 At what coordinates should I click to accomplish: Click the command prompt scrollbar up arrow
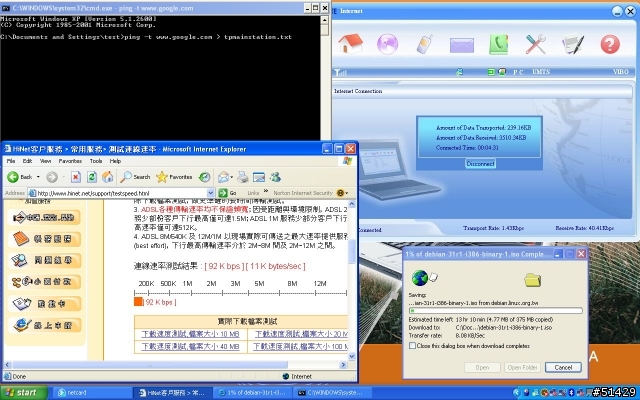pos(324,20)
